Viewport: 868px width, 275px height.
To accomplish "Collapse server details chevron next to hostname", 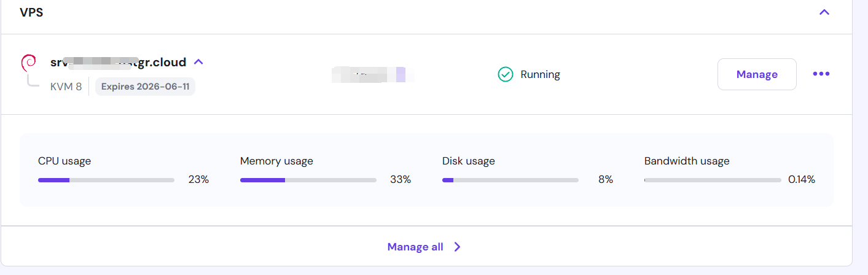I will [x=198, y=62].
